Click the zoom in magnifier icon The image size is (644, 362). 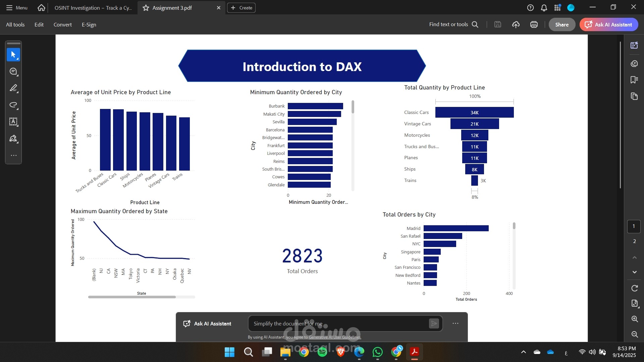(634, 319)
